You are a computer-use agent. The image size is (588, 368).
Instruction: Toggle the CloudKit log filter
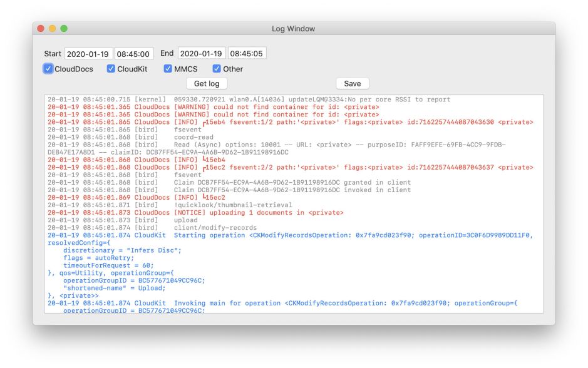click(111, 69)
